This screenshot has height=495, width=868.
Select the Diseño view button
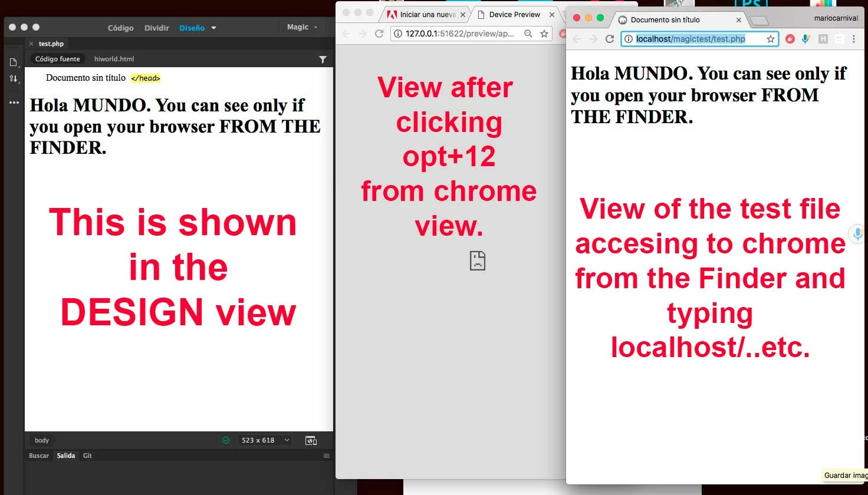[192, 28]
